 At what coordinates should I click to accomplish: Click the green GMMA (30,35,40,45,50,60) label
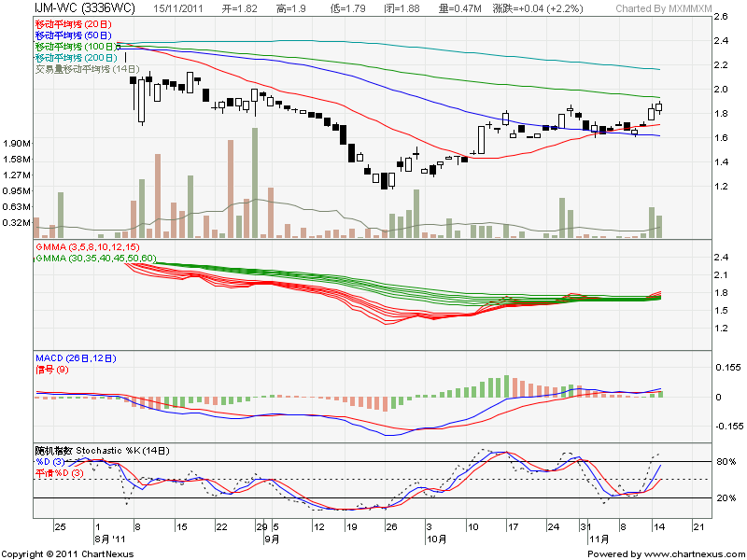tap(96, 257)
